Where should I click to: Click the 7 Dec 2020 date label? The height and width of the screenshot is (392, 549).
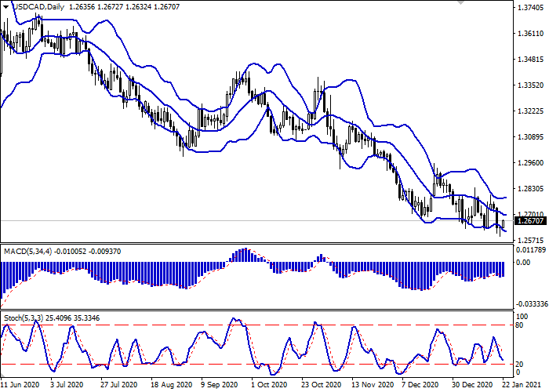420,385
